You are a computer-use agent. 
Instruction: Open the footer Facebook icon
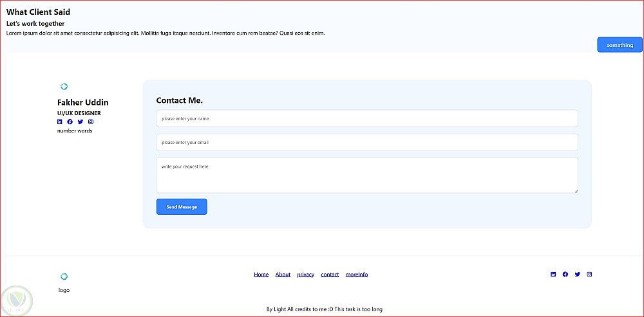coord(565,275)
